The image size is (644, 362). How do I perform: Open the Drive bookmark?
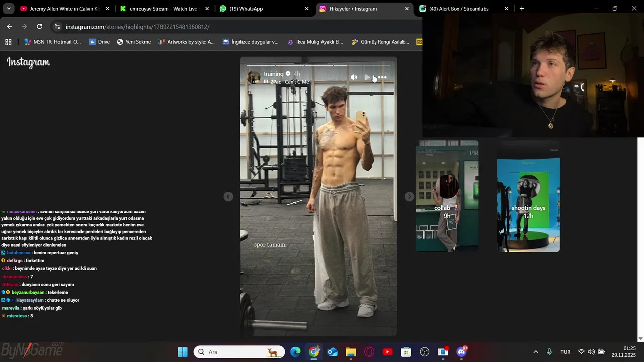[x=99, y=42]
